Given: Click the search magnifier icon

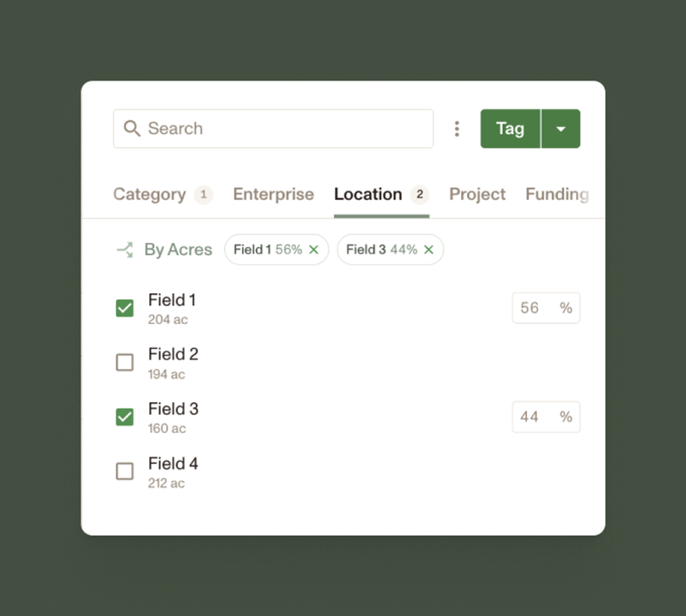Looking at the screenshot, I should coord(132,128).
